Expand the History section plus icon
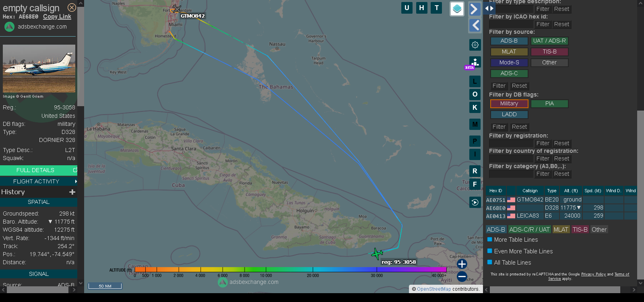The height and width of the screenshot is (302, 644). click(x=72, y=192)
